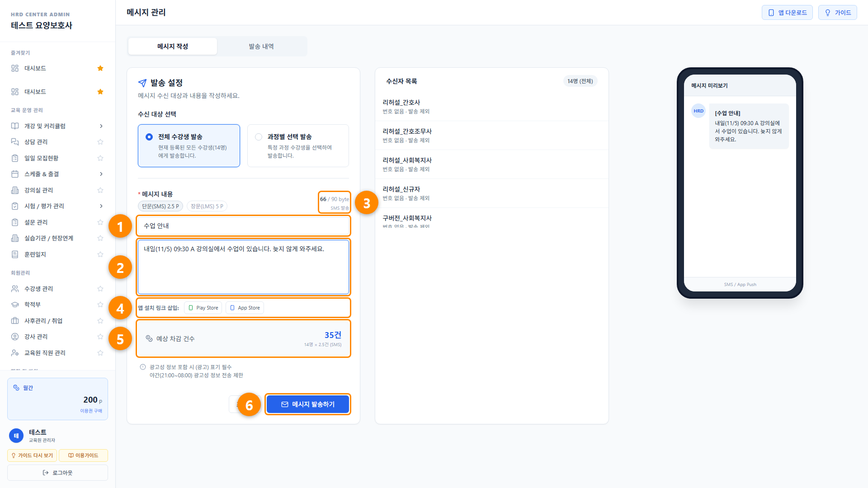Switch to 발송 내역 tab
The image size is (868, 488).
click(x=261, y=47)
